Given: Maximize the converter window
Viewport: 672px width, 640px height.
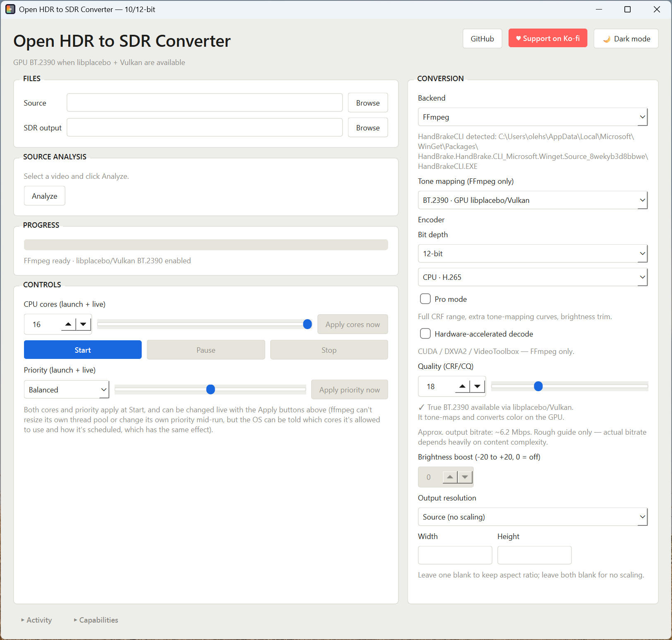Looking at the screenshot, I should click(627, 9).
